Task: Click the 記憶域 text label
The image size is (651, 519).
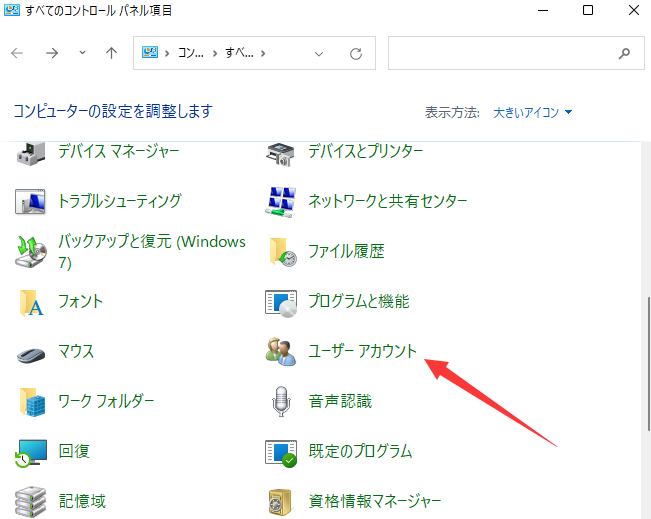Action: point(82,501)
